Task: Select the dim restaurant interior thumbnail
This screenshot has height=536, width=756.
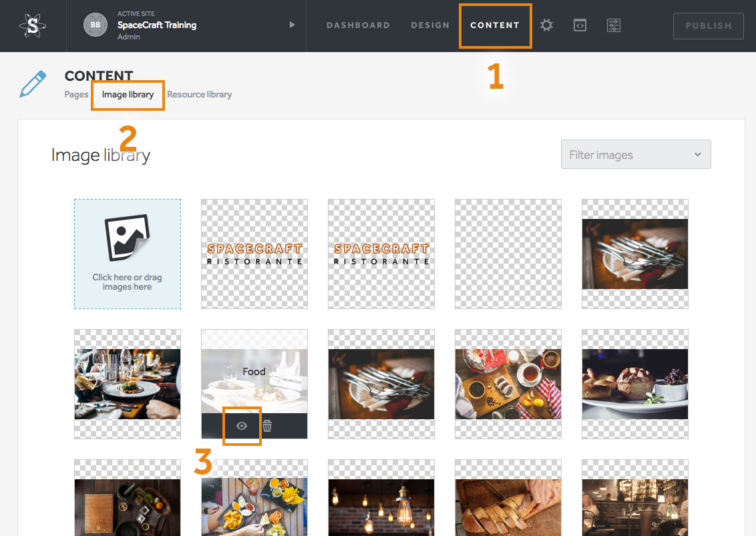Action: [635, 497]
